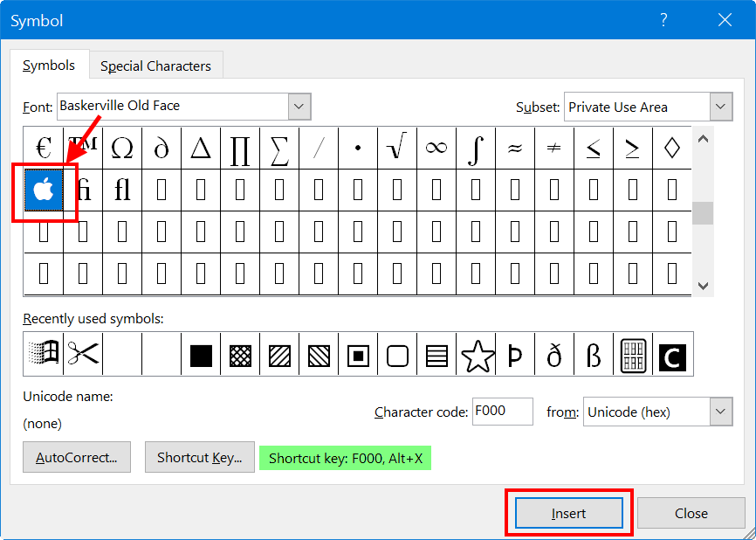756x540 pixels.
Task: Pick the outlined star recent symbol
Action: [477, 354]
